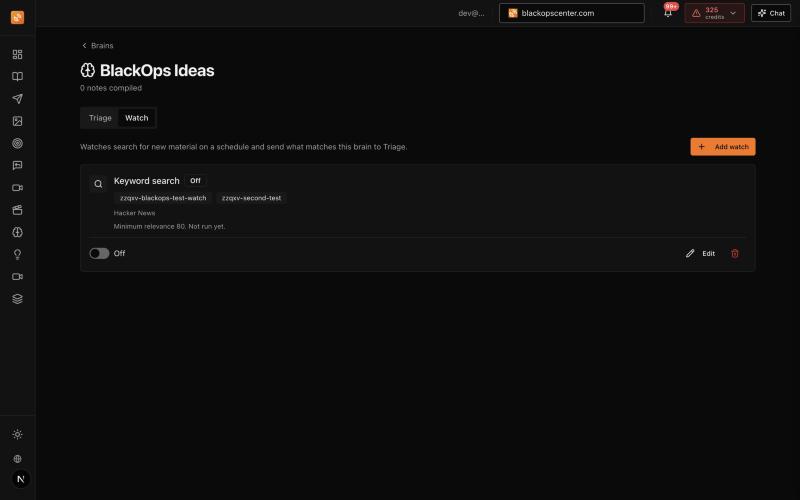Switch to the Triage tab
Screen dimensions: 800x500
(x=100, y=118)
